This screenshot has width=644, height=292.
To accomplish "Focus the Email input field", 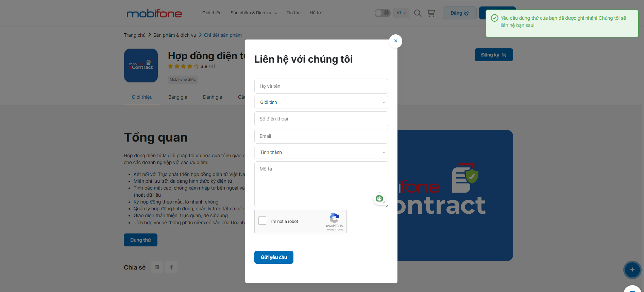I will pos(321,136).
